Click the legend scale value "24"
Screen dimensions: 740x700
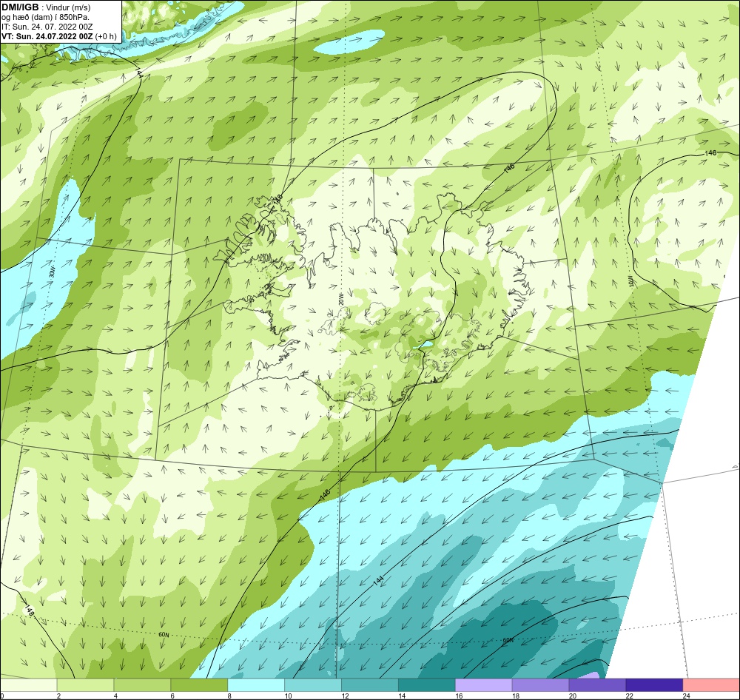click(686, 696)
